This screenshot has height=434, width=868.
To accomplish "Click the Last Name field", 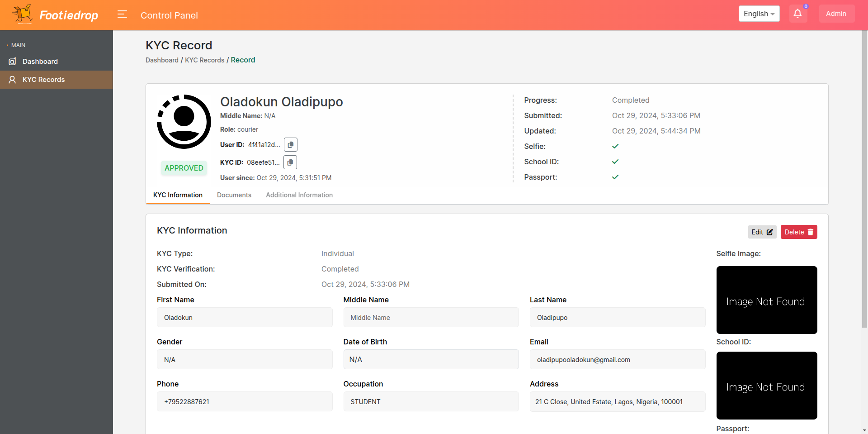I will pos(618,318).
